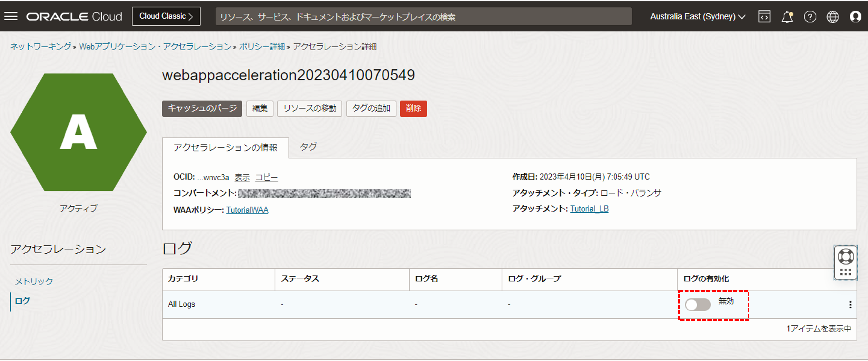Enable the All Logs logging toggle
The width and height of the screenshot is (868, 361).
698,305
